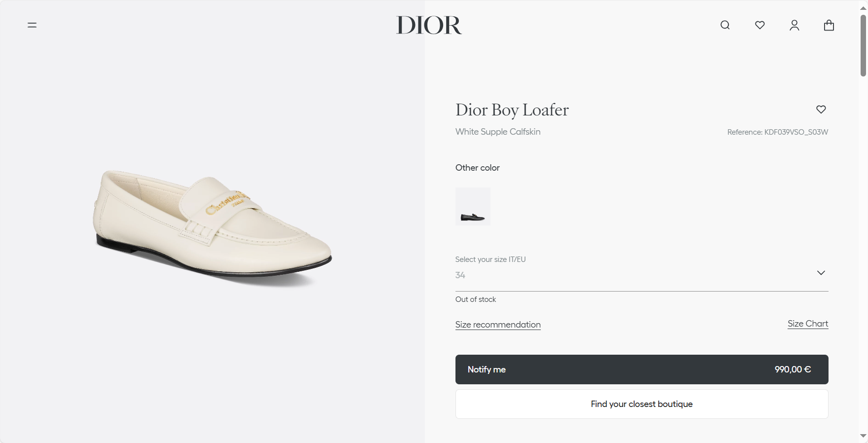Open the wishlist heart in header
868x443 pixels.
point(760,25)
